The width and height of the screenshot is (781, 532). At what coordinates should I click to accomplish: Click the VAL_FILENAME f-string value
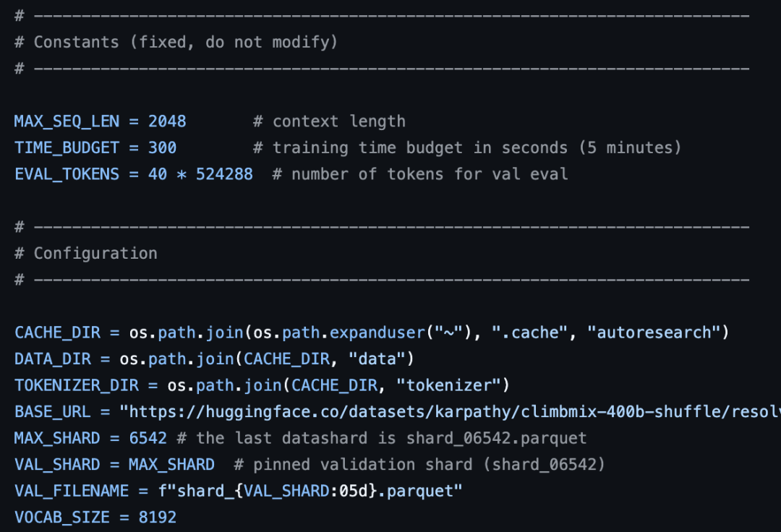point(310,492)
